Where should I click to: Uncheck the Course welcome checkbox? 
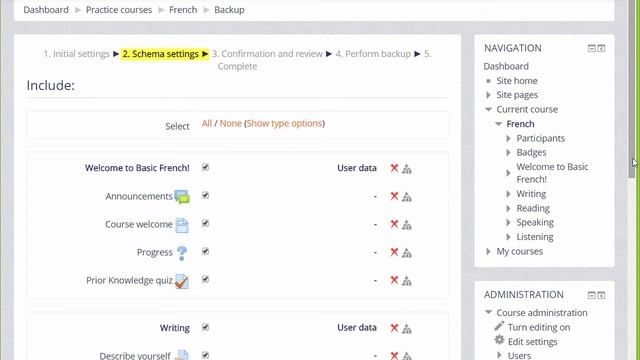tap(205, 223)
